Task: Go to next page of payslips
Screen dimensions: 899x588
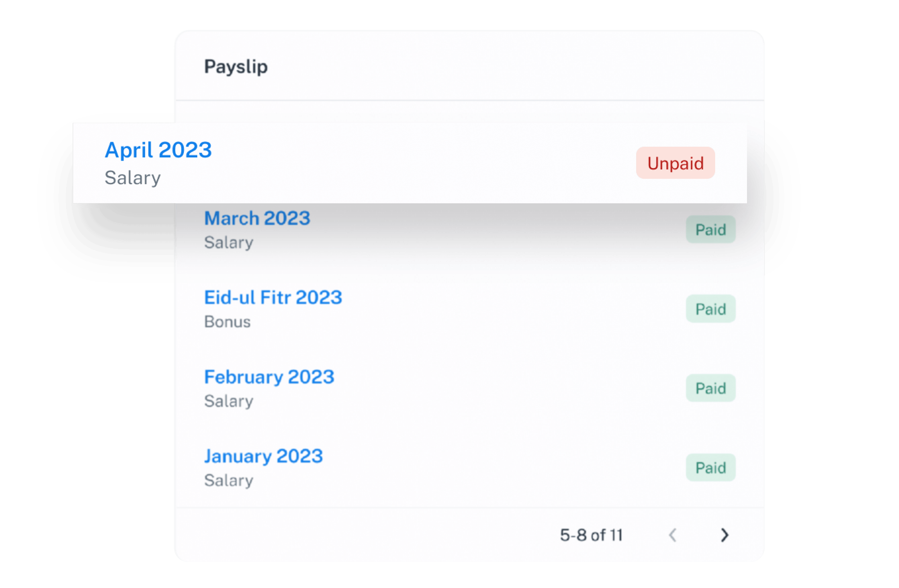Action: click(x=724, y=535)
